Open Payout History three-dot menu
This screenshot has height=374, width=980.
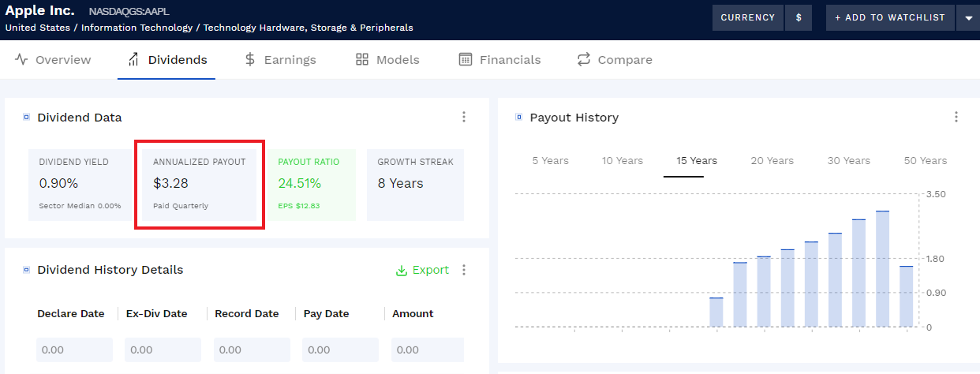point(956,117)
